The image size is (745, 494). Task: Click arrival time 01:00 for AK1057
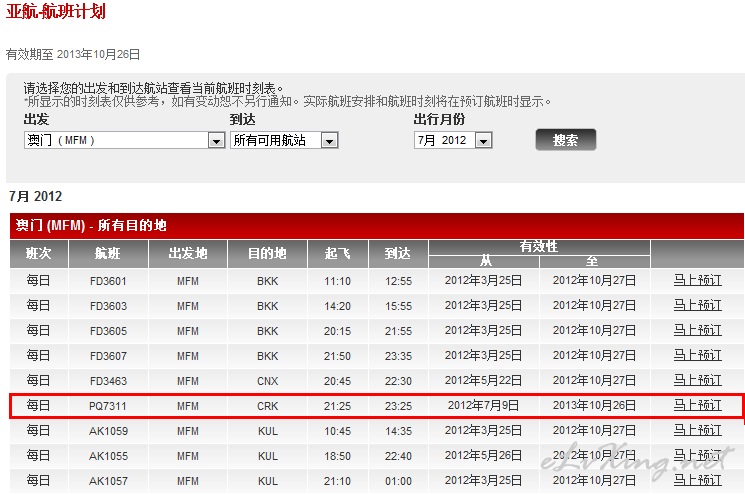click(x=398, y=481)
